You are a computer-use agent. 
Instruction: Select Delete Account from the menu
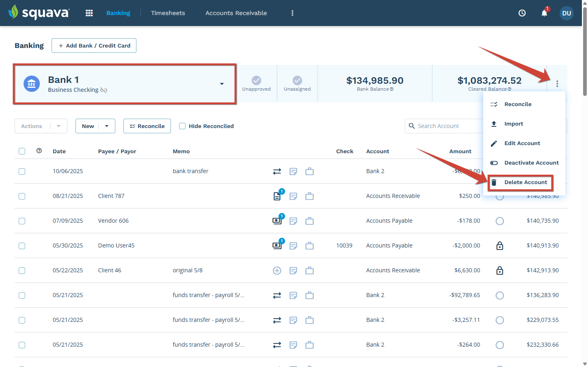525,182
